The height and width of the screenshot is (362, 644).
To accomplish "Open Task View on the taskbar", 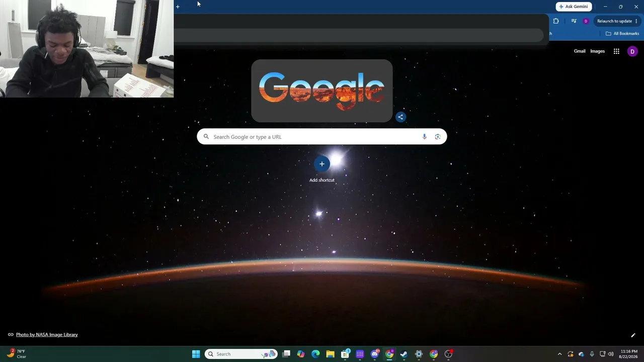I will [x=286, y=354].
